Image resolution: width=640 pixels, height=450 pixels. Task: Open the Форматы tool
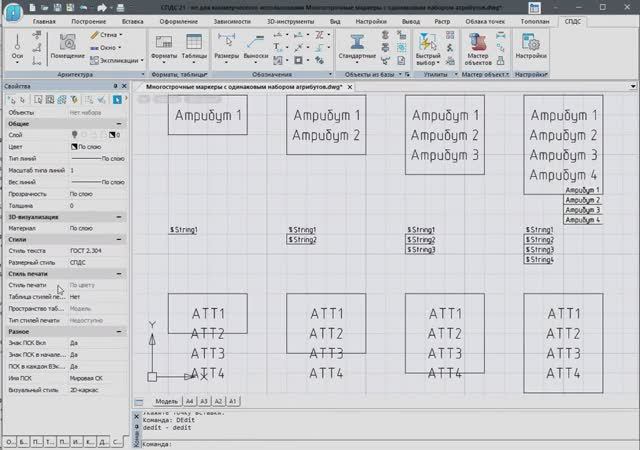tap(164, 48)
